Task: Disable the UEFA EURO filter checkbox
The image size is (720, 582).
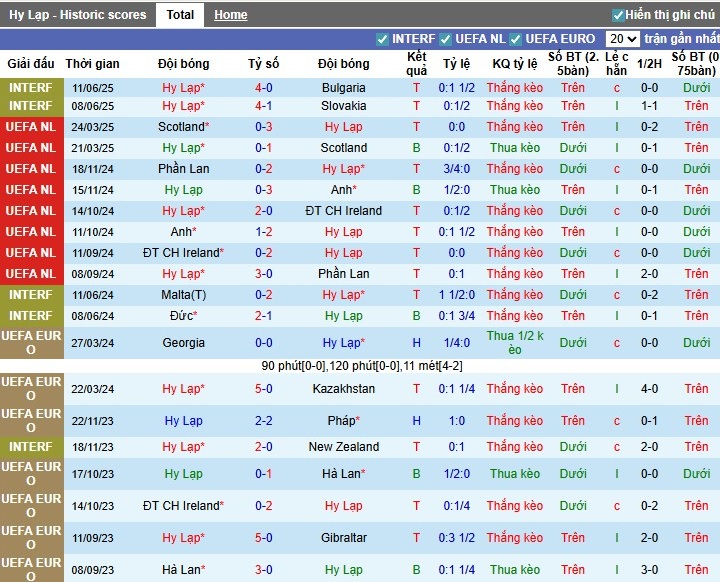Action: pyautogui.click(x=516, y=39)
